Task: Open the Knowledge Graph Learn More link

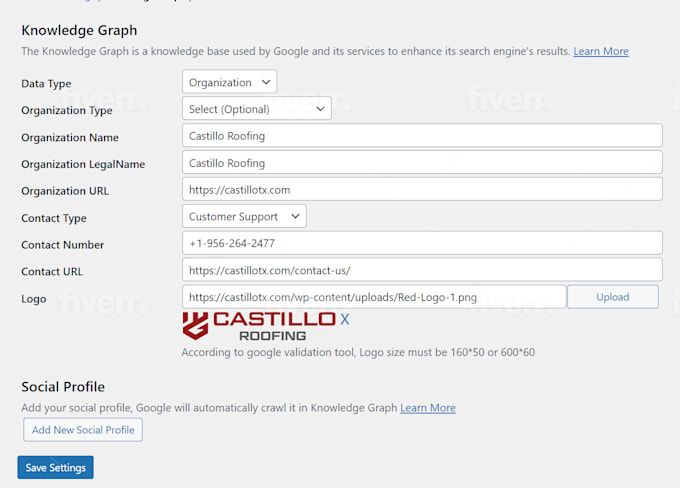Action: coord(601,51)
